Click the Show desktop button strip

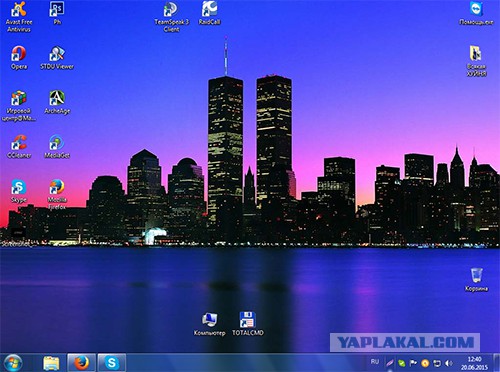tap(497, 363)
